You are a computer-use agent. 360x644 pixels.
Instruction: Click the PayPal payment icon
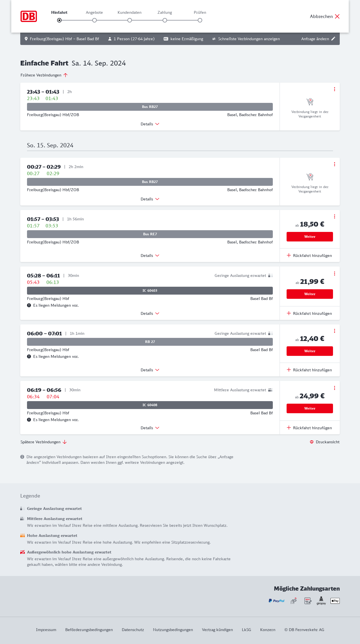[276, 601]
